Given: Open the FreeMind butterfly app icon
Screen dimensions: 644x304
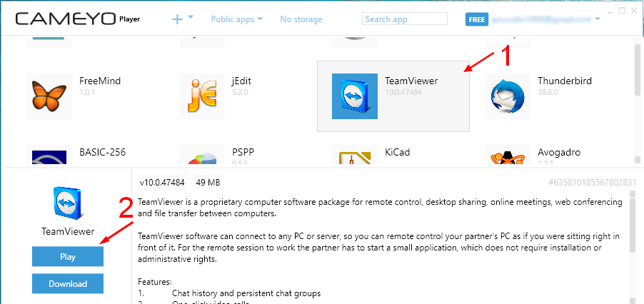Looking at the screenshot, I should (49, 96).
